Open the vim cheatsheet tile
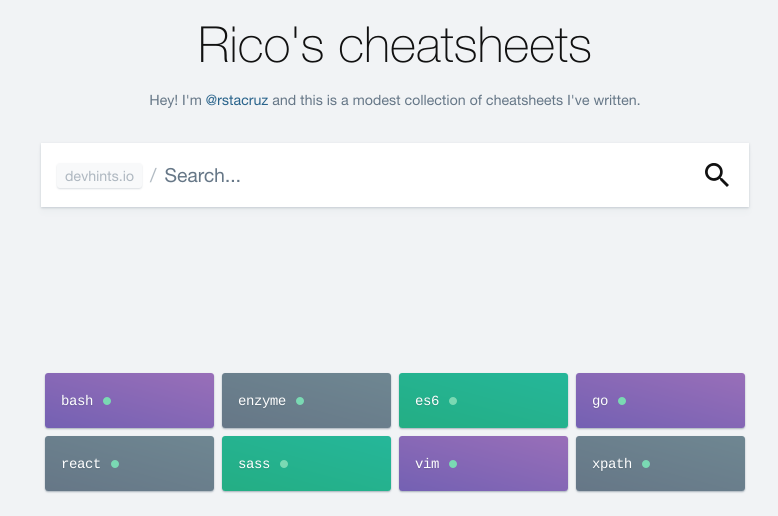The image size is (778, 516). [483, 463]
